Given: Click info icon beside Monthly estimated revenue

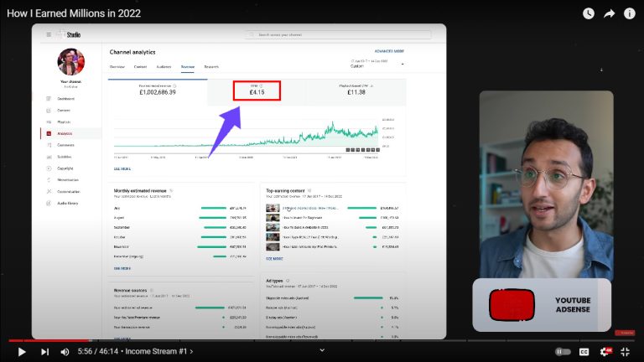Looking at the screenshot, I should click(171, 191).
